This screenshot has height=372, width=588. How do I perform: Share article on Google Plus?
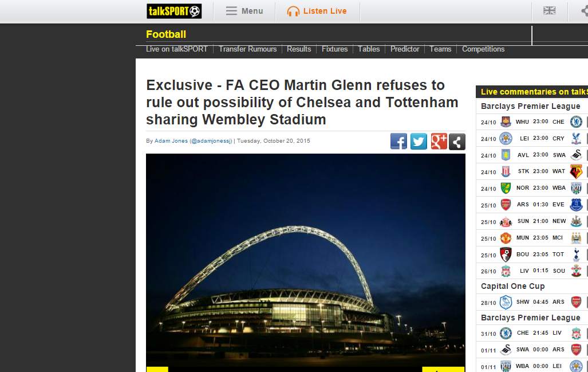coord(439,142)
